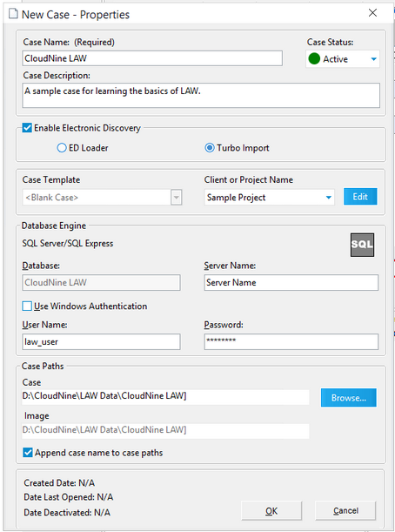
Task: Click into the Case Description box
Action: pos(201,95)
